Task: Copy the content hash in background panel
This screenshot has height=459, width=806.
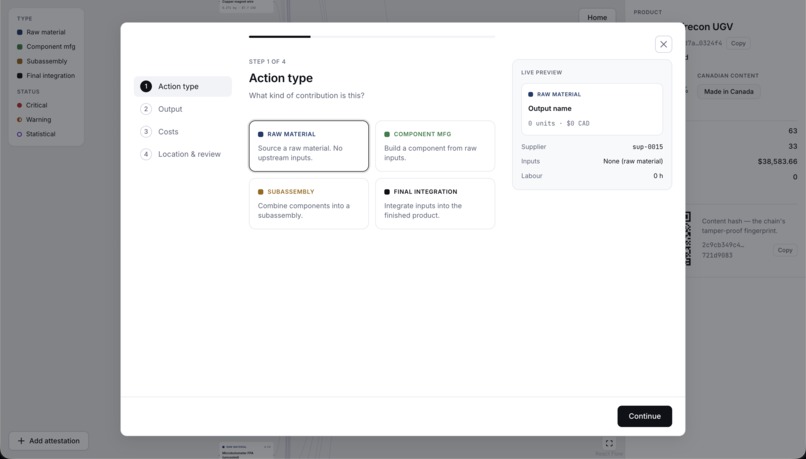Action: pos(784,250)
